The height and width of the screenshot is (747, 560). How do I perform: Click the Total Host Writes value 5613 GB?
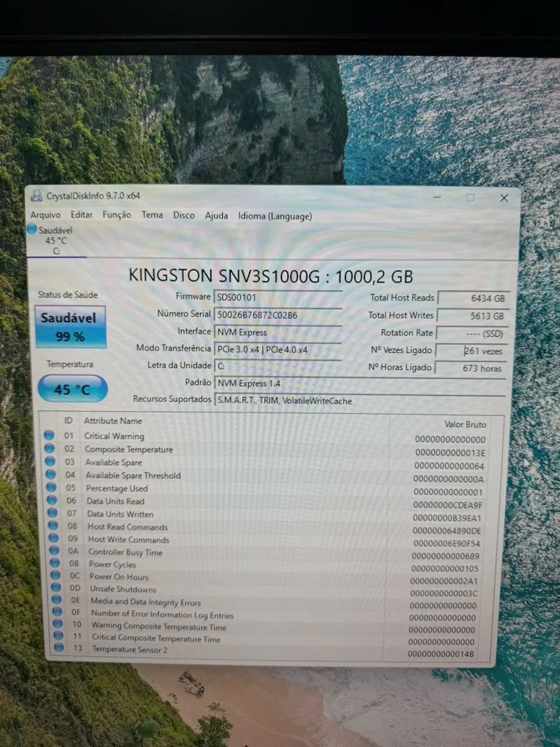tap(473, 316)
